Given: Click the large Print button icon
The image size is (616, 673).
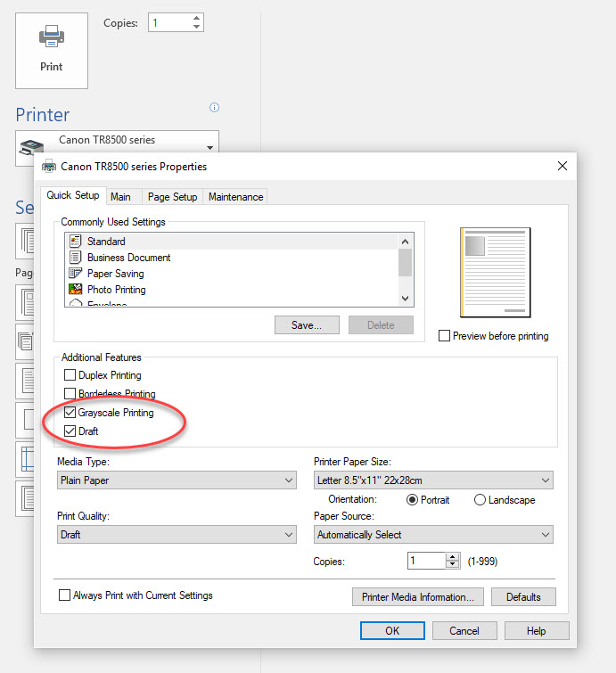Looking at the screenshot, I should coord(52,50).
